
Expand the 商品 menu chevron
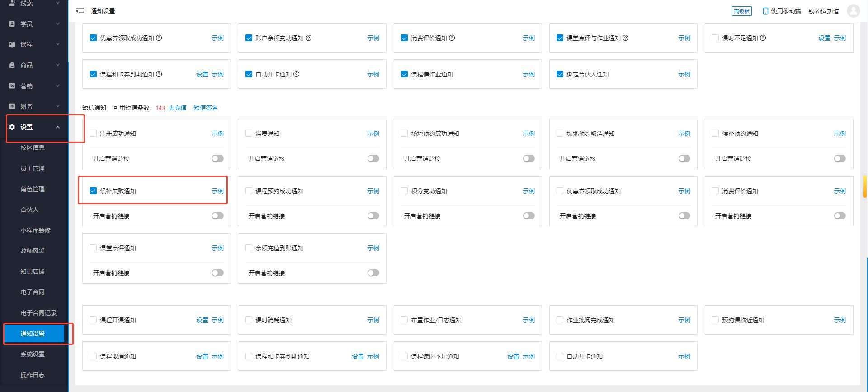(58, 65)
